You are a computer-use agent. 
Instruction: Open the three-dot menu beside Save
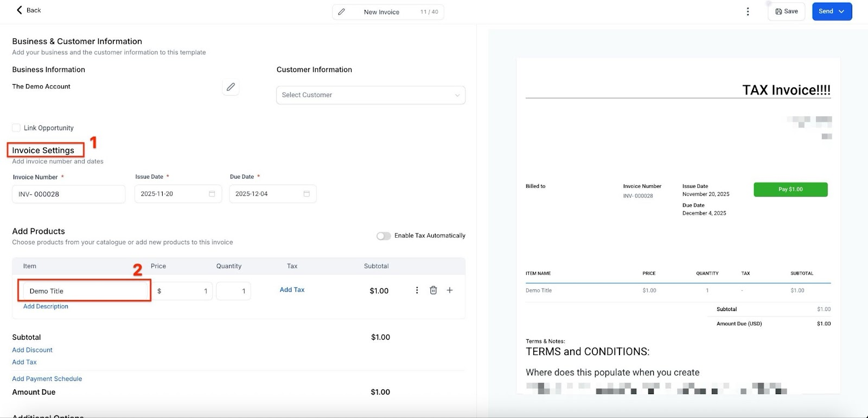click(x=748, y=11)
